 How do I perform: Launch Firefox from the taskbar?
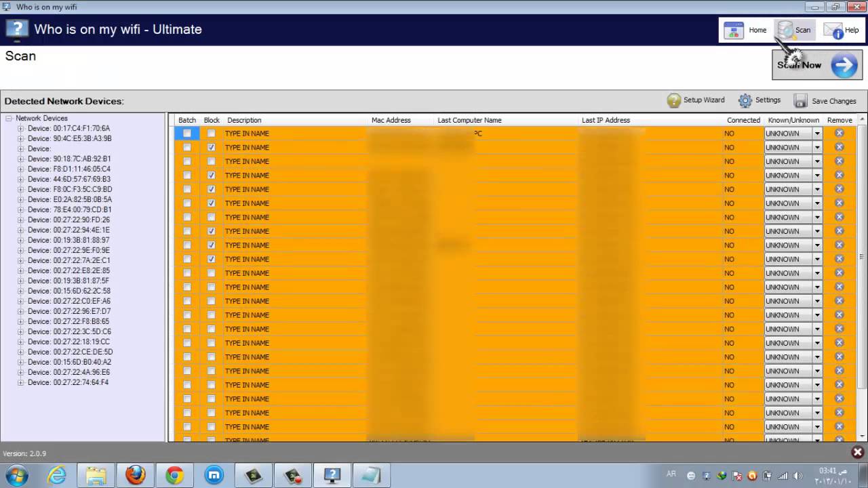click(x=136, y=476)
